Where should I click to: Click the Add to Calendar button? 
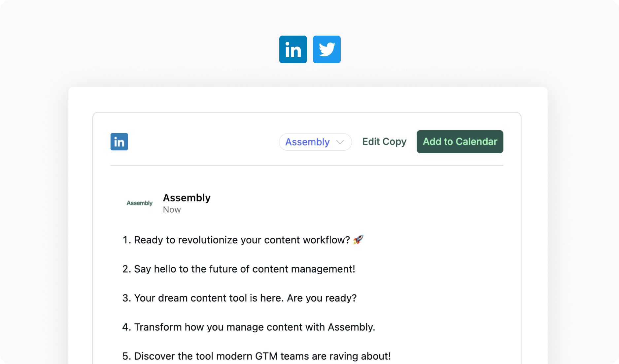pyautogui.click(x=460, y=142)
